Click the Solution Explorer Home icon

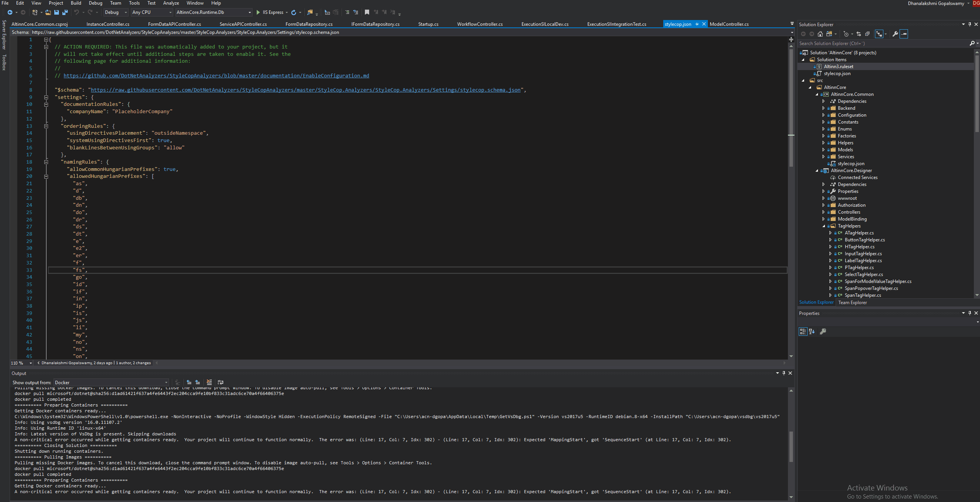pyautogui.click(x=820, y=34)
